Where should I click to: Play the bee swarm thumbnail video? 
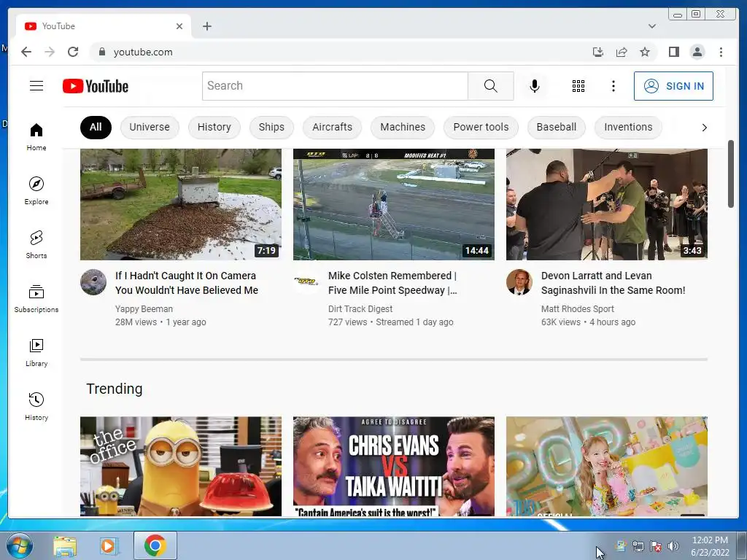(x=181, y=204)
